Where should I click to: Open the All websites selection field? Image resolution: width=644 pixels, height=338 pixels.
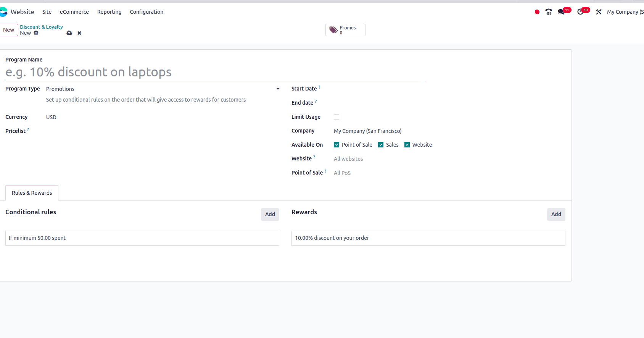coord(450,159)
